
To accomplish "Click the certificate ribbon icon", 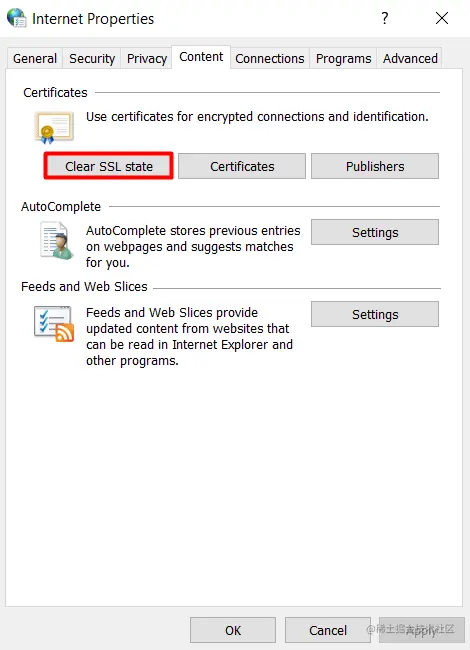I will [x=54, y=127].
